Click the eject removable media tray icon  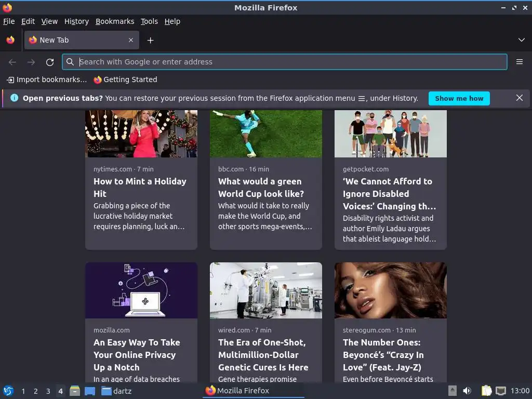(x=453, y=391)
